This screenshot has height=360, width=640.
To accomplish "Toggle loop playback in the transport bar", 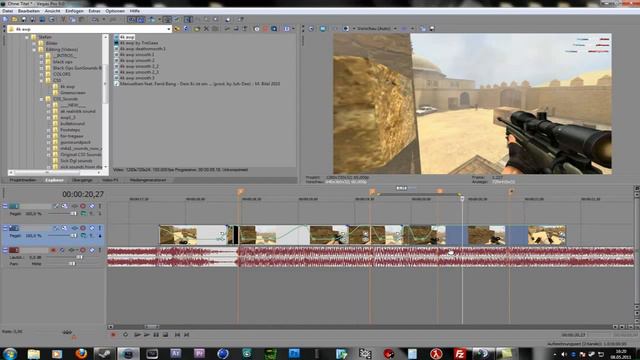I will click(x=125, y=335).
